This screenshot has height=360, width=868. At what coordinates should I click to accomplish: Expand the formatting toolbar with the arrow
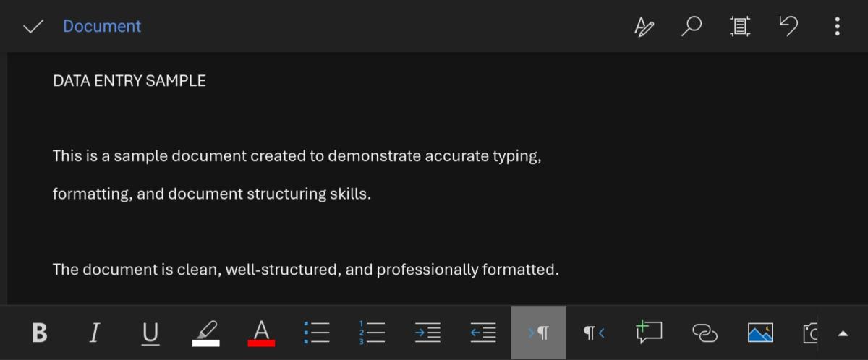843,333
